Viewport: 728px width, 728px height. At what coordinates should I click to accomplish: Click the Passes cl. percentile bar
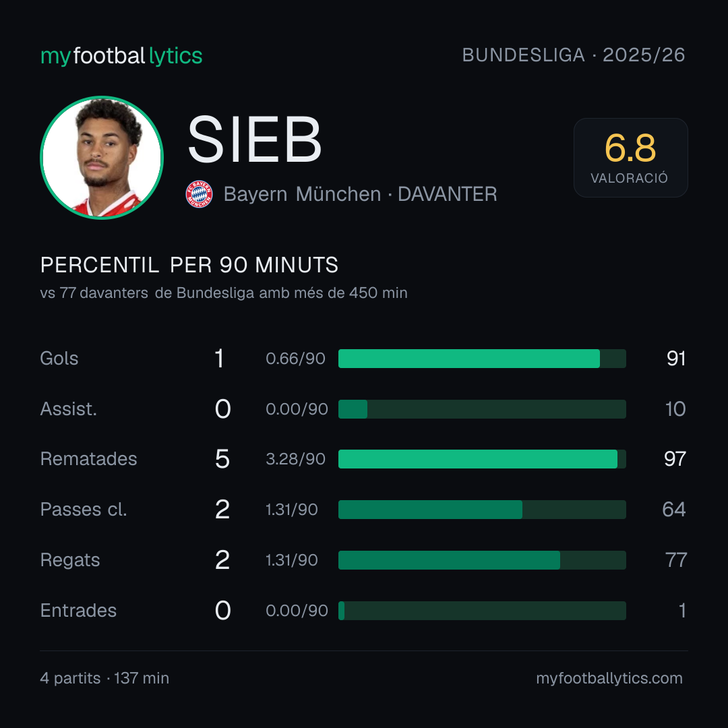click(x=482, y=510)
